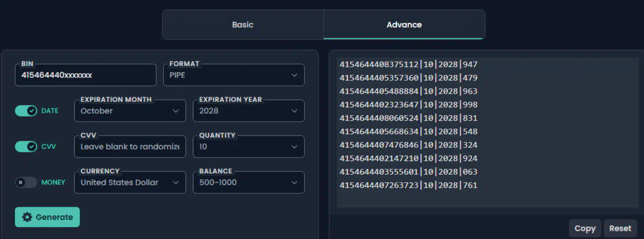This screenshot has width=644, height=239.
Task: Click the gear icon on Generate button
Action: pos(27,217)
